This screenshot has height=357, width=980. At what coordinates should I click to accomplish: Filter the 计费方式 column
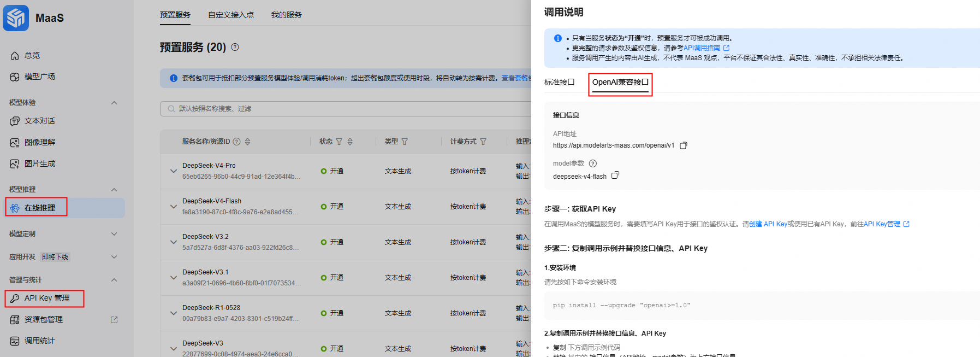(x=483, y=142)
